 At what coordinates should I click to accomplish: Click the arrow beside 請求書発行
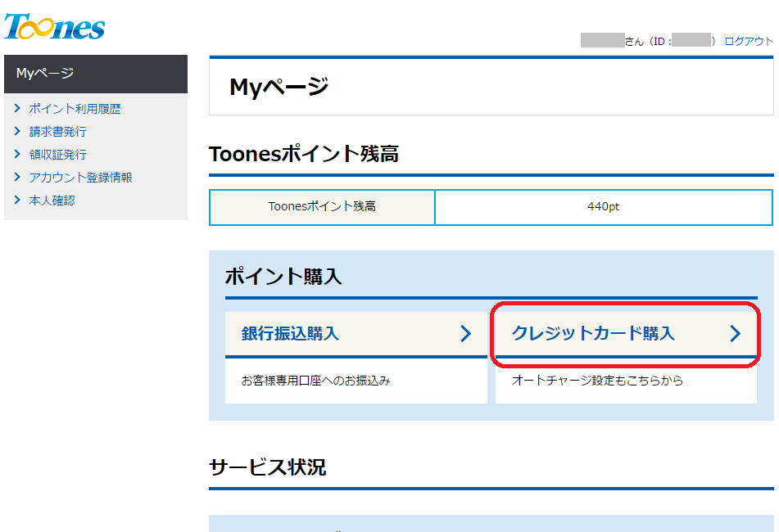click(17, 131)
